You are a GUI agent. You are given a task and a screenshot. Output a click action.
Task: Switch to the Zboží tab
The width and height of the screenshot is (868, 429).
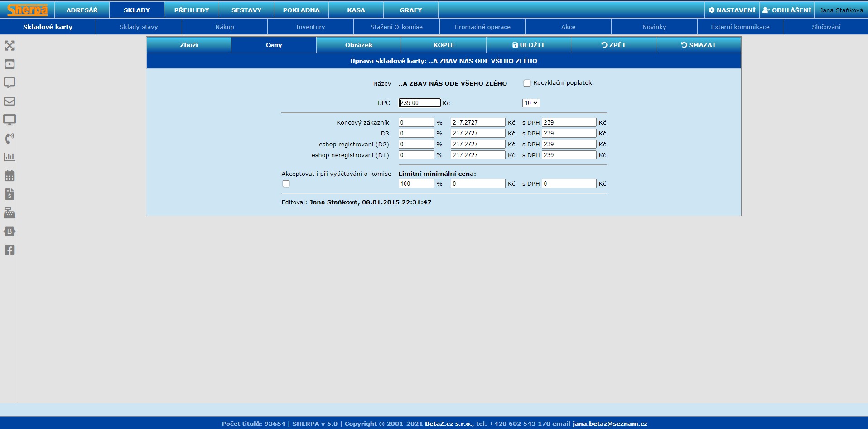tap(189, 45)
